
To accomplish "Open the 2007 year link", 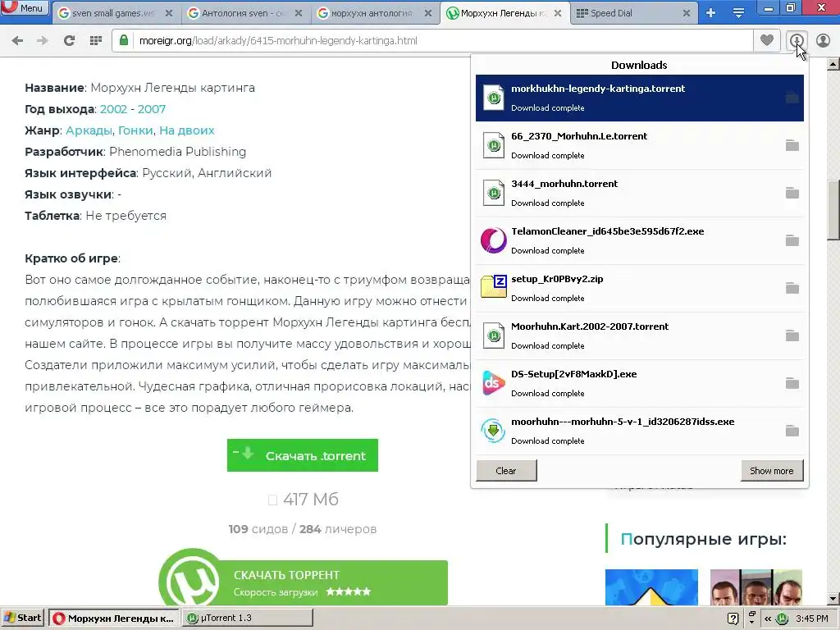I will pyautogui.click(x=152, y=109).
